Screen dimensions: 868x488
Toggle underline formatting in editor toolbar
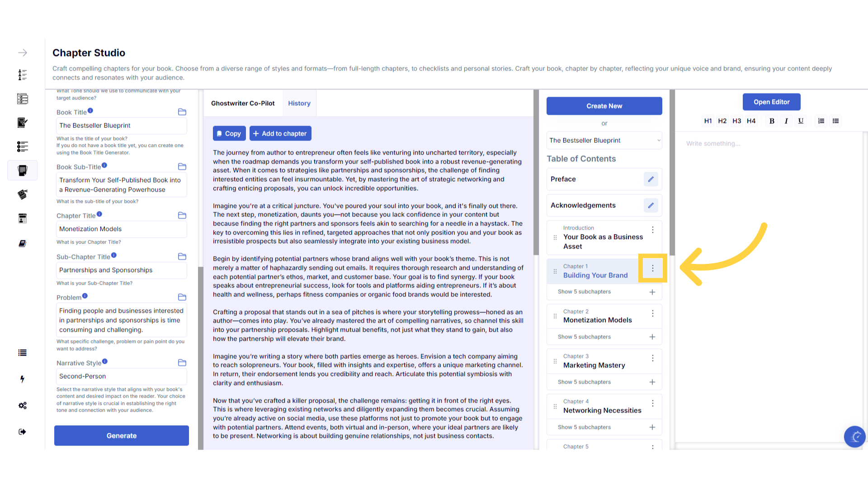pos(801,121)
